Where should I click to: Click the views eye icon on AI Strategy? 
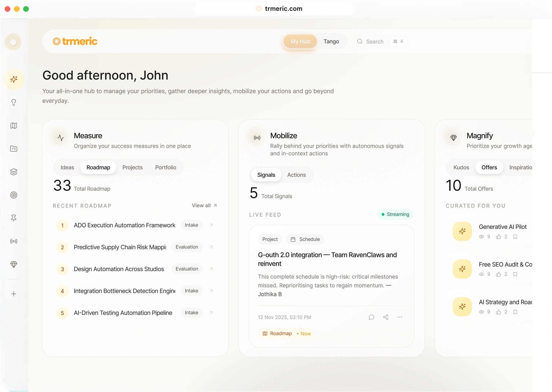click(x=482, y=312)
